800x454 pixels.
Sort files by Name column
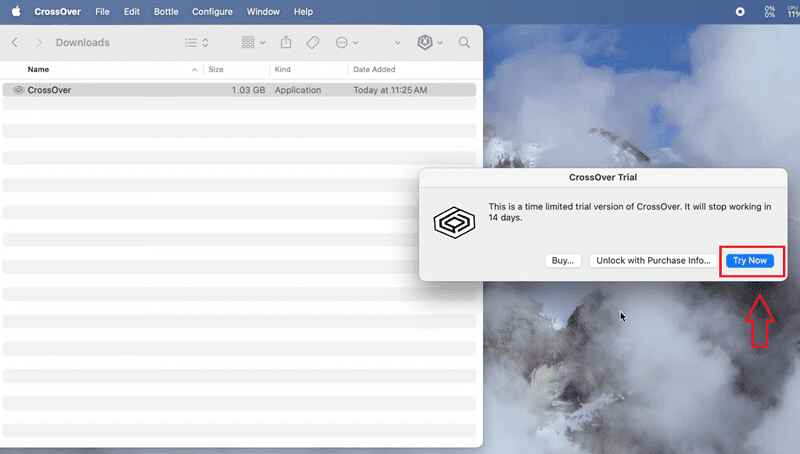[38, 69]
